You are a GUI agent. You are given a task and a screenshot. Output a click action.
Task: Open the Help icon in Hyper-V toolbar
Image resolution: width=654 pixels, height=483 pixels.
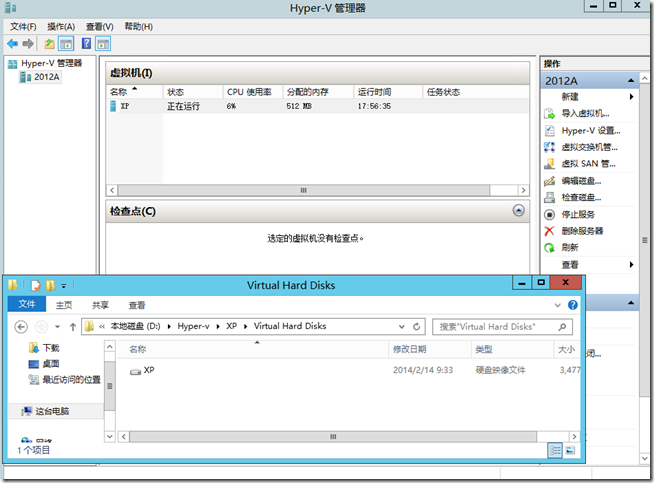(x=86, y=43)
